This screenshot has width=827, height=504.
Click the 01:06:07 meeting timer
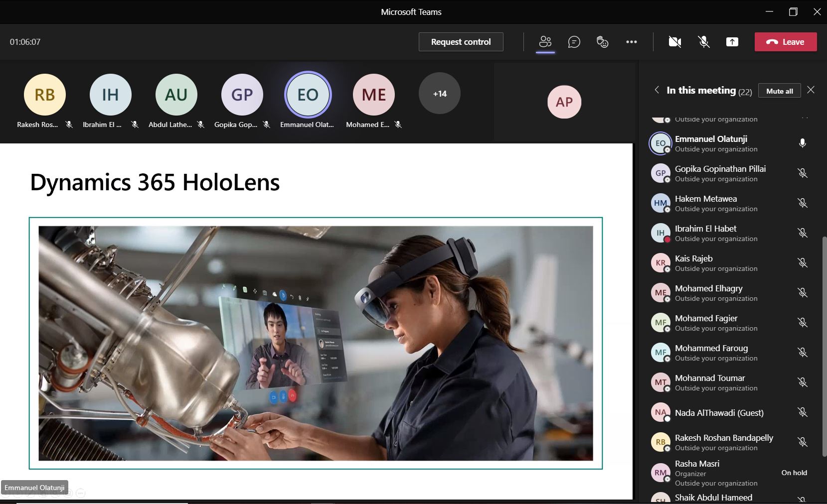click(25, 42)
